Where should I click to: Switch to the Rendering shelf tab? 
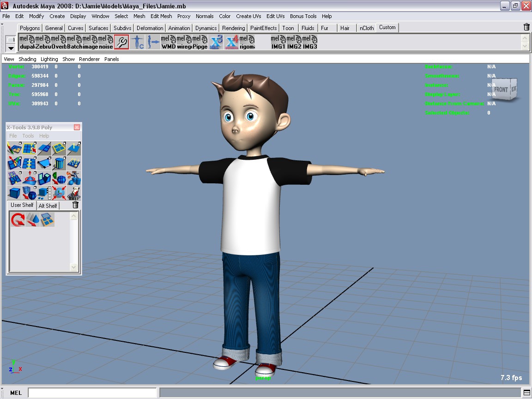pyautogui.click(x=233, y=28)
